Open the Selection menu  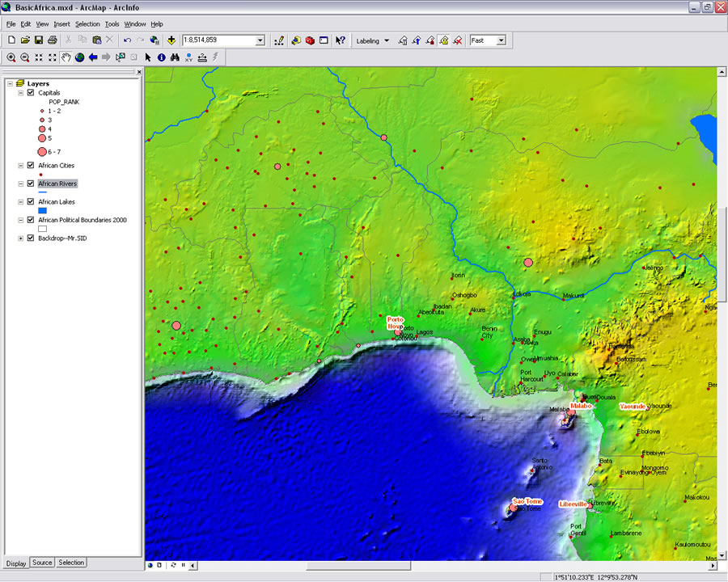tap(87, 24)
